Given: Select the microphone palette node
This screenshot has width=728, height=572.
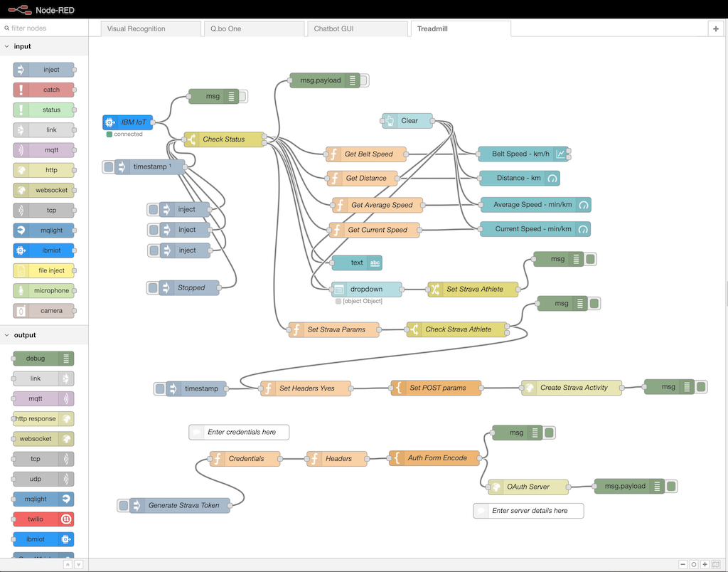Looking at the screenshot, I should 43,290.
